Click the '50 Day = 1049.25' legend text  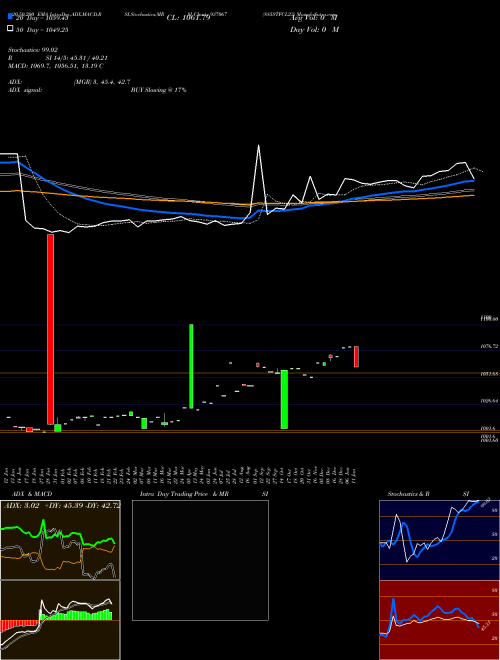(42, 30)
